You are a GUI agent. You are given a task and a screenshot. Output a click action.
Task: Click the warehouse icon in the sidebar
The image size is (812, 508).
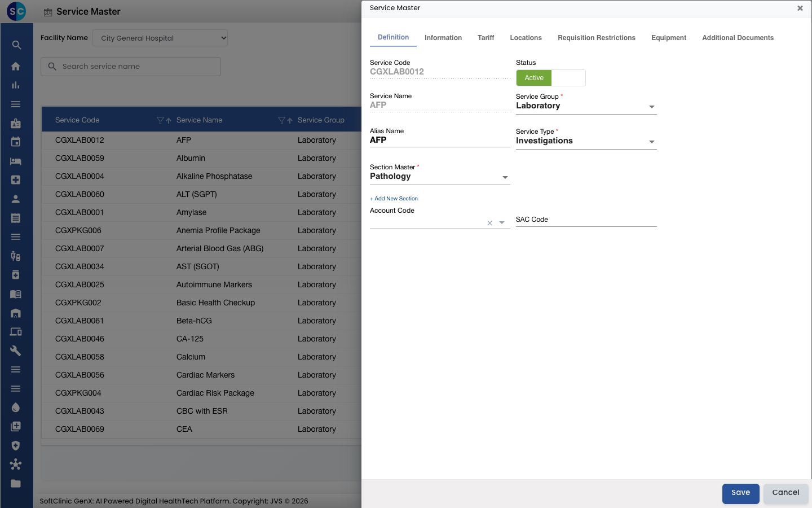coord(16,313)
